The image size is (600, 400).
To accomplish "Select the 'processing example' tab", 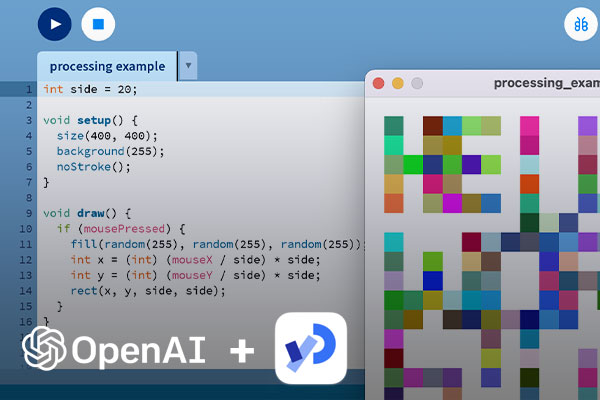I will [x=107, y=66].
